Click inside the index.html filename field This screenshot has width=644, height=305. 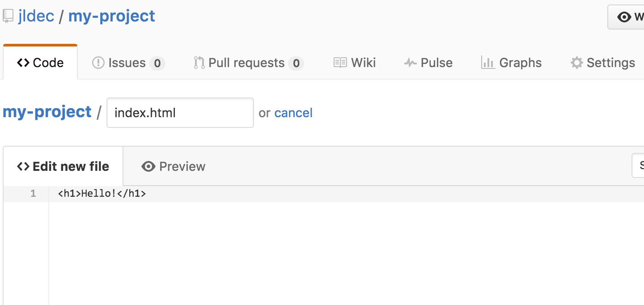(x=180, y=113)
